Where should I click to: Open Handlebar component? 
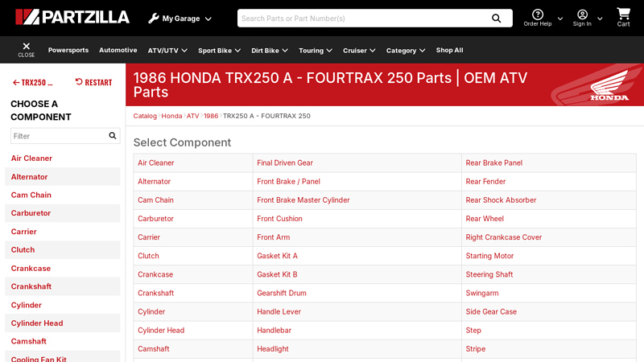(274, 331)
